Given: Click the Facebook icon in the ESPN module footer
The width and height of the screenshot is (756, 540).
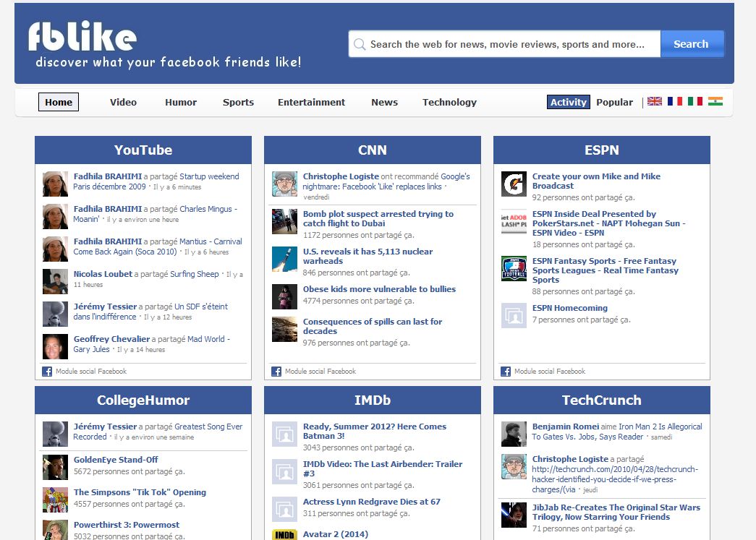Looking at the screenshot, I should 505,372.
